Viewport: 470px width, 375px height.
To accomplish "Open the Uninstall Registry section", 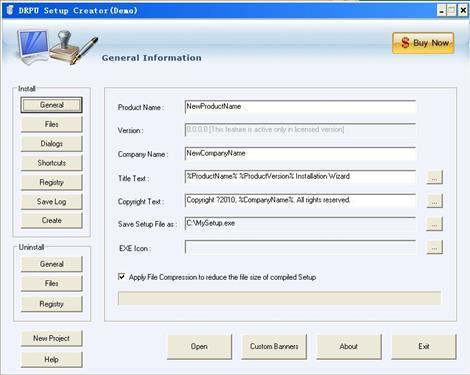I will [x=51, y=304].
